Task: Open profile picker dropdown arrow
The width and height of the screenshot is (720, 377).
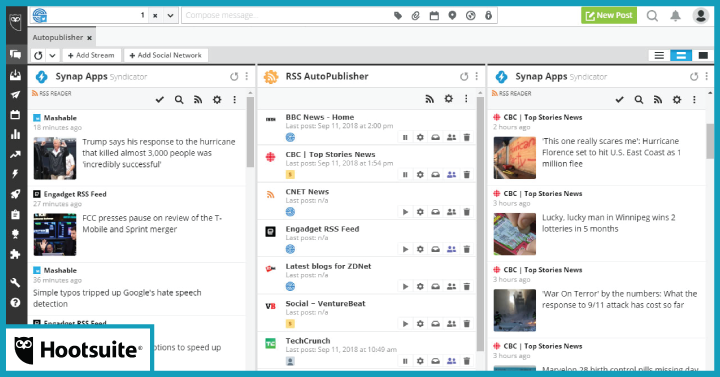Action: click(x=170, y=16)
